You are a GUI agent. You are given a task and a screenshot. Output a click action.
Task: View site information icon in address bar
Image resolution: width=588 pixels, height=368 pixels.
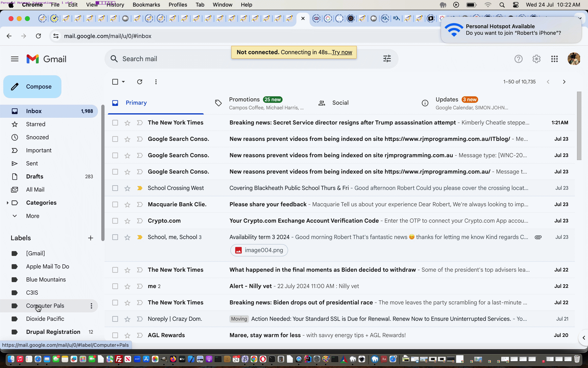[56, 36]
